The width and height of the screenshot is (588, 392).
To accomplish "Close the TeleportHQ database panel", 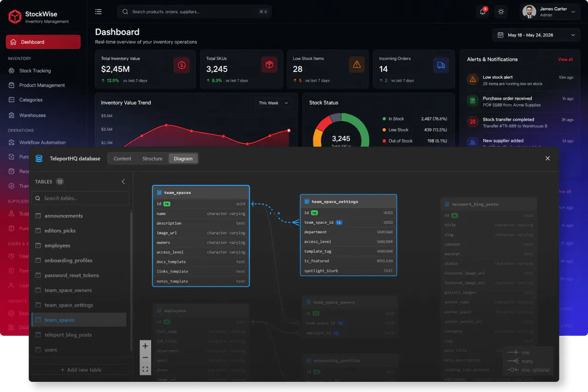I will [547, 158].
